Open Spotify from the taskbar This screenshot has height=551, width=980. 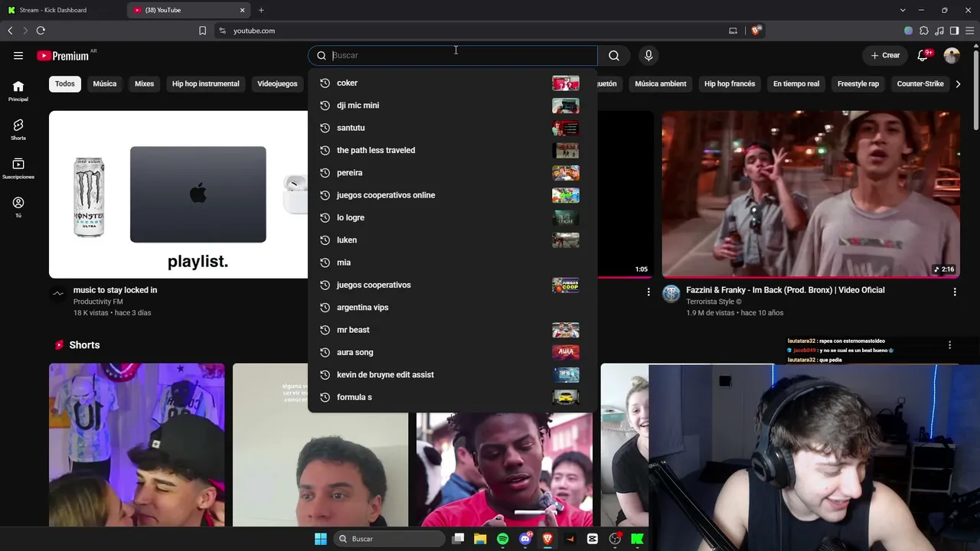(502, 539)
